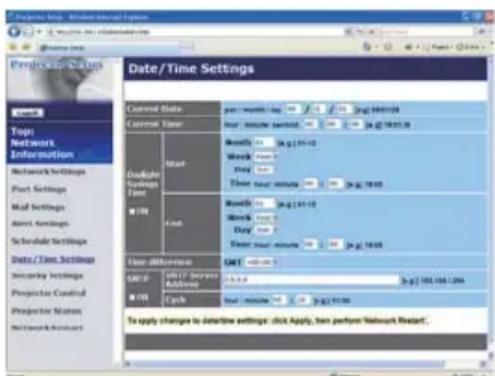
Task: Click the Add to Favorites icon
Action: click(26, 47)
